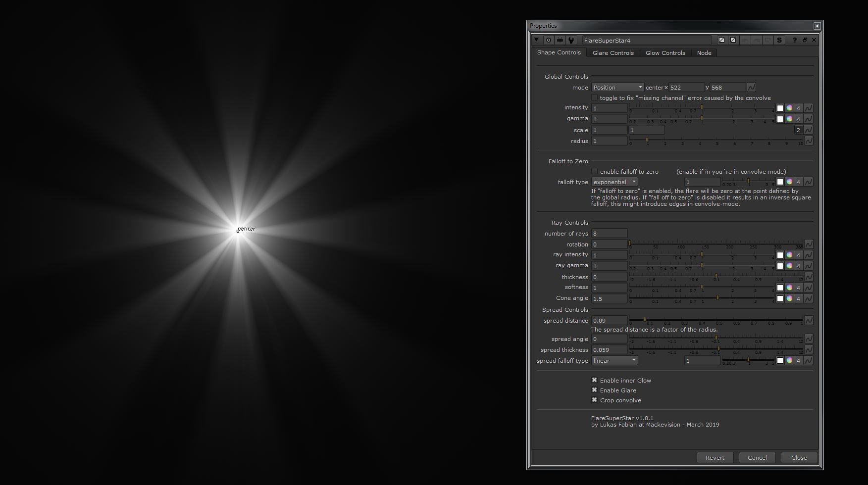Viewport: 868px width, 485px height.
Task: Enable the "missing channel" fix checkbox
Action: (x=595, y=98)
